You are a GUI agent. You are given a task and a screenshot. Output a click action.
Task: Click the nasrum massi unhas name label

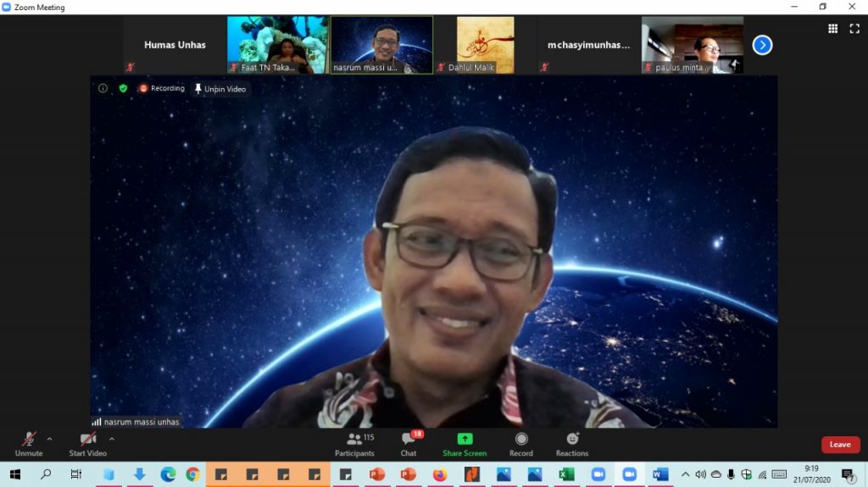pos(136,422)
